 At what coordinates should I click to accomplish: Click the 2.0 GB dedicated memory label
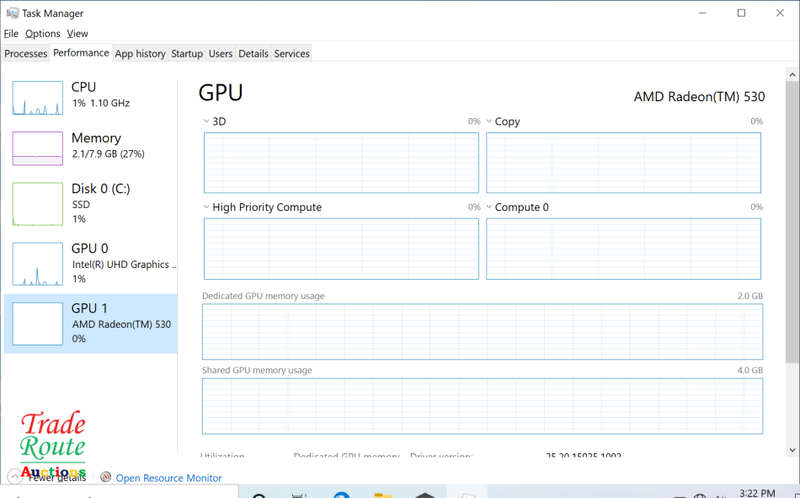click(750, 296)
